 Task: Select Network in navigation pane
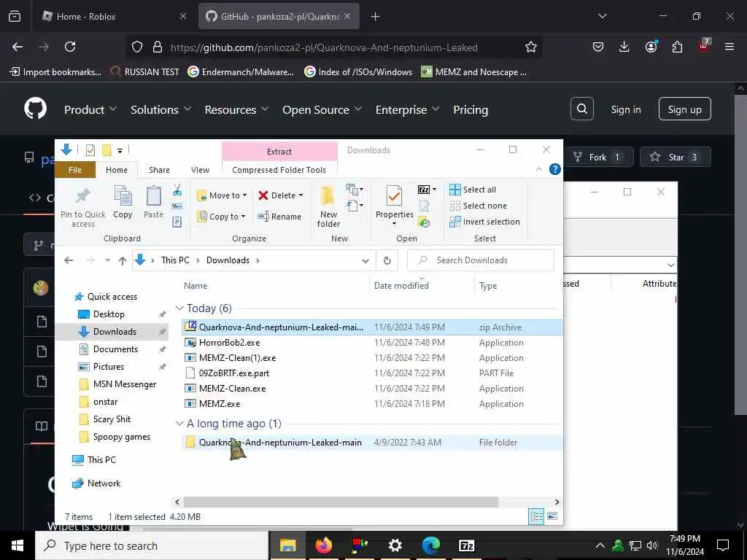104,483
